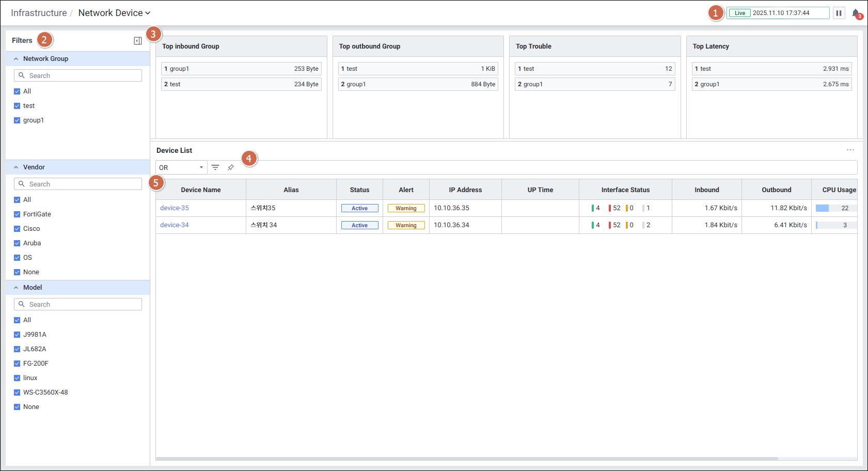Click the Model search magnifier icon

click(22, 304)
